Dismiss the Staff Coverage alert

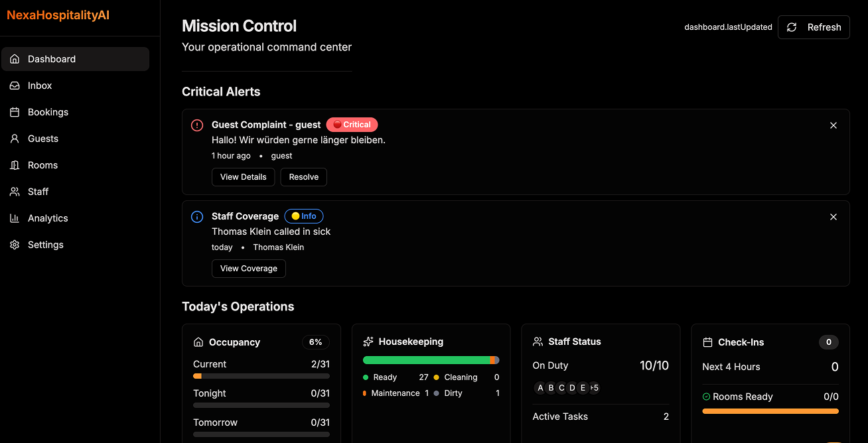833,217
